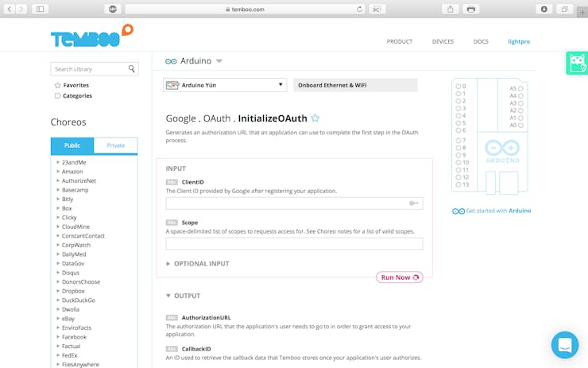Select digital pin 2 on the Arduino diagram

coord(458,101)
